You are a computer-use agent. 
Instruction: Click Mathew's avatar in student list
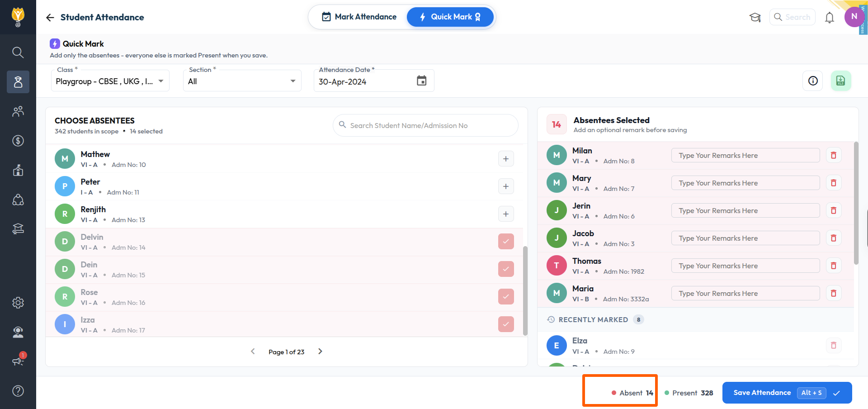[65, 159]
